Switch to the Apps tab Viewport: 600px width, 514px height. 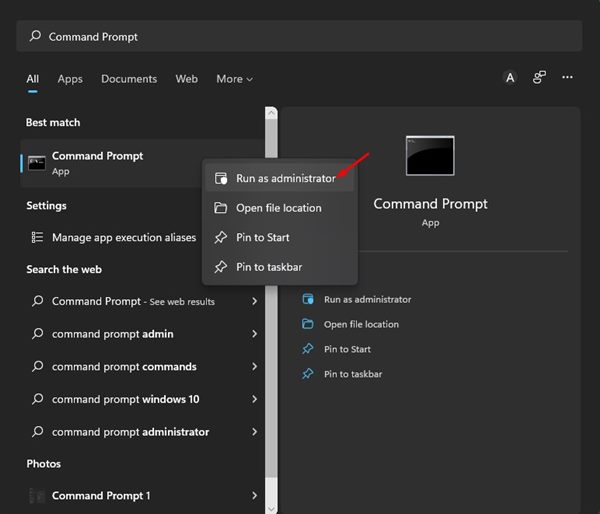tap(70, 79)
